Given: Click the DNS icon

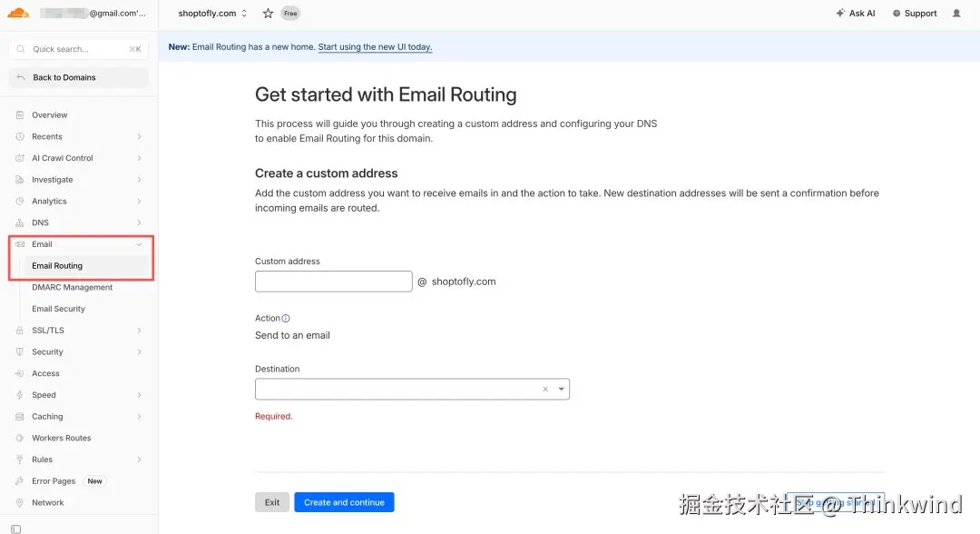Looking at the screenshot, I should (x=19, y=222).
